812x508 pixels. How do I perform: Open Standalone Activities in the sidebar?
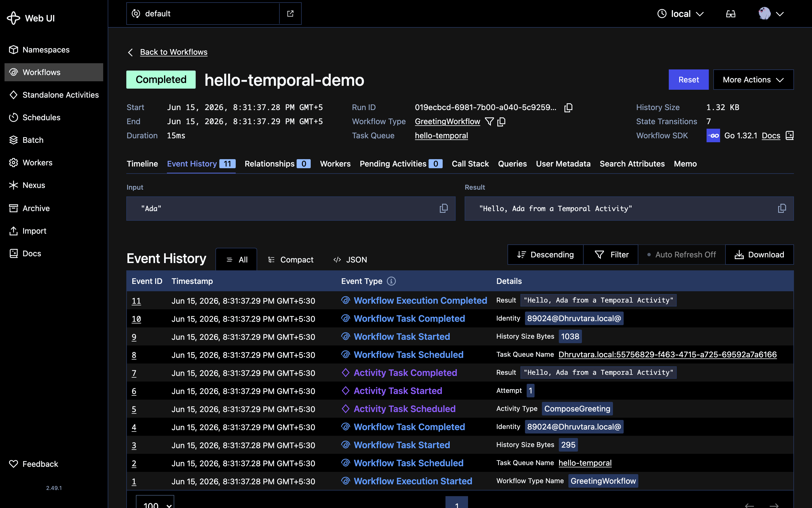coord(54,95)
